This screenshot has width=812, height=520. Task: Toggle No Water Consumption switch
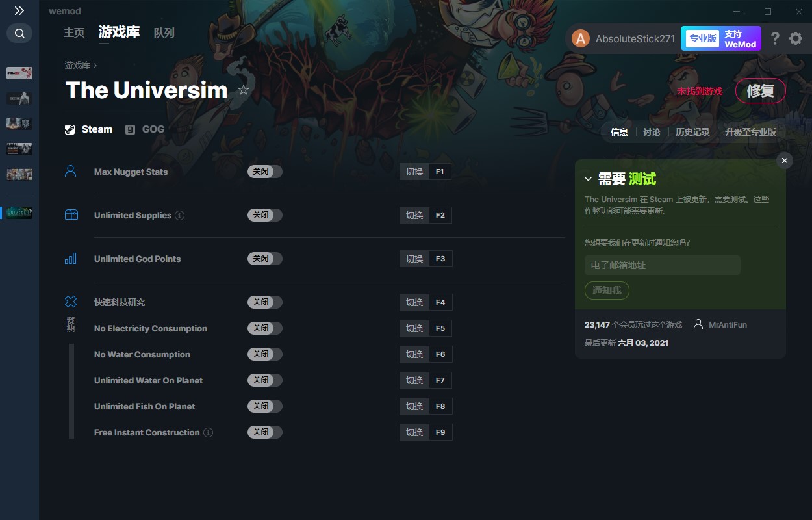(265, 354)
